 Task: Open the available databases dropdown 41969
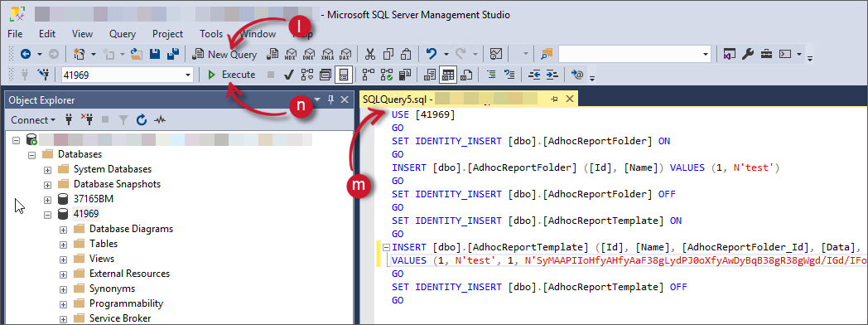[x=127, y=74]
